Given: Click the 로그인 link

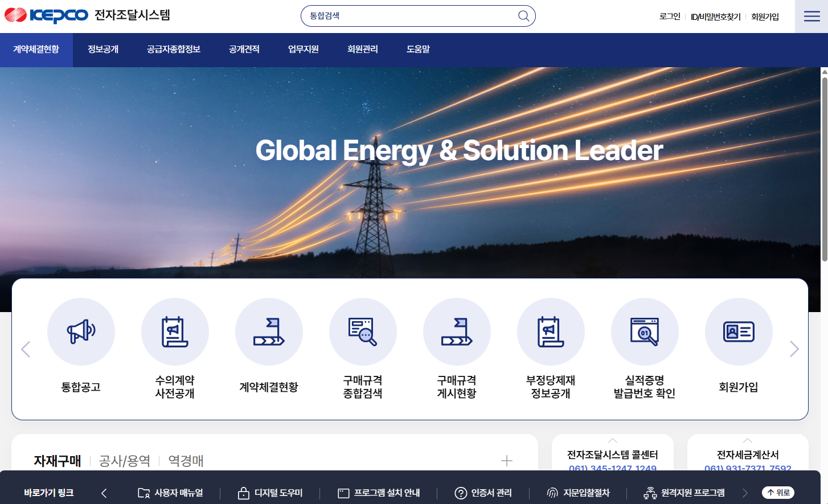Looking at the screenshot, I should click(x=670, y=17).
